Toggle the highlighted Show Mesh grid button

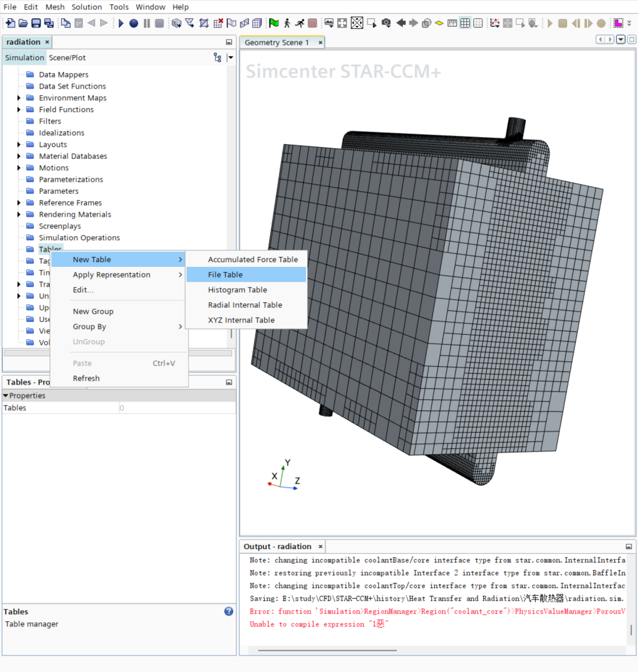(465, 23)
